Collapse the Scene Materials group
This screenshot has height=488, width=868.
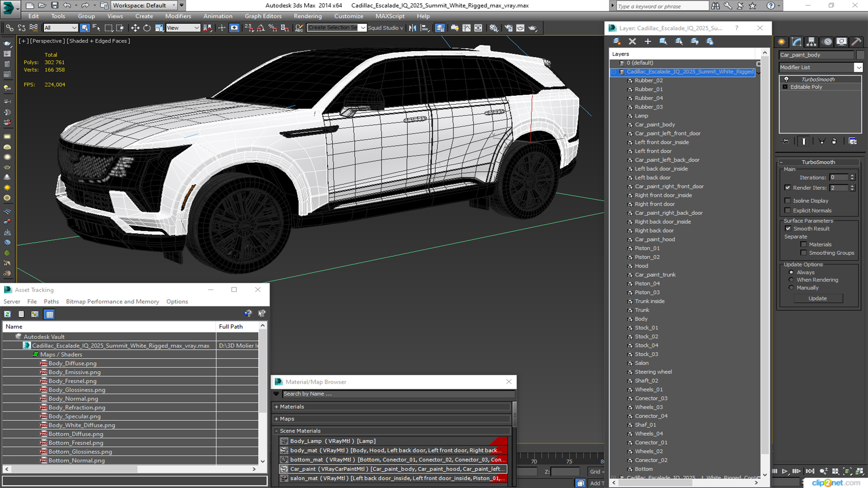click(276, 431)
